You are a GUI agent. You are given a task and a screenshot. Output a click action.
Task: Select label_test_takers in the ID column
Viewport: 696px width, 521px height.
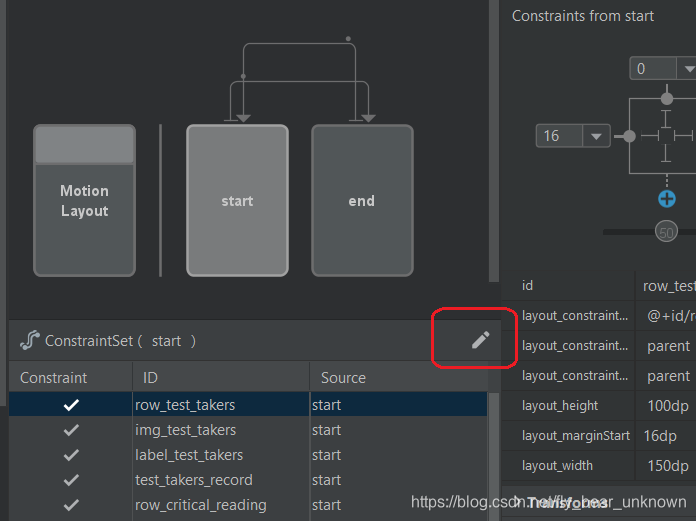coord(189,455)
